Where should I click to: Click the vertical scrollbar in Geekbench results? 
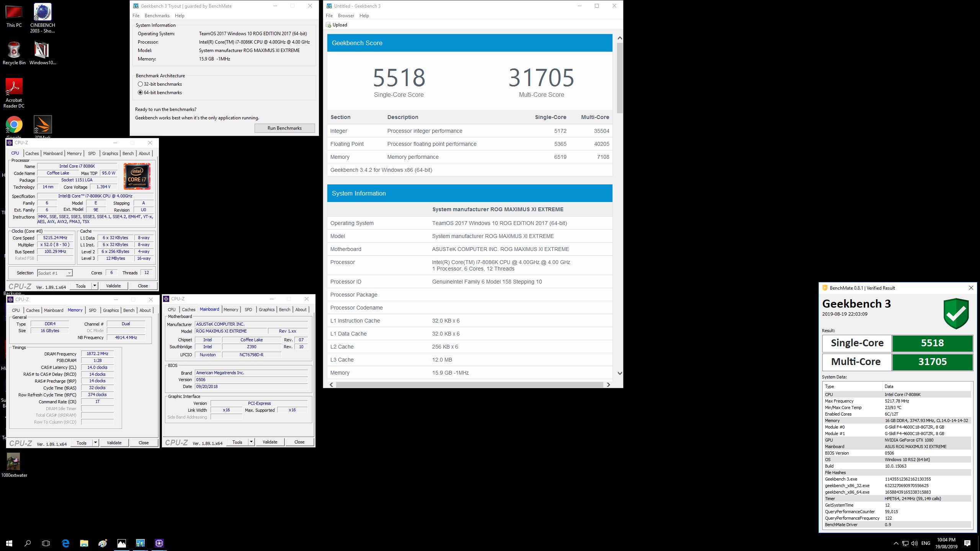620,78
